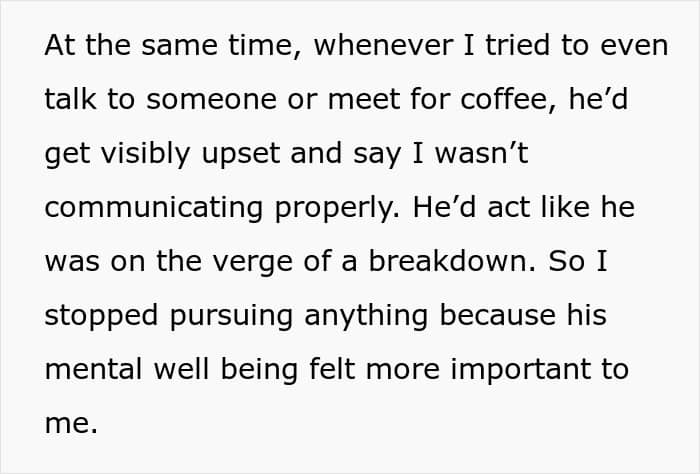The image size is (700, 474).
Task: Click the final word "me." on the last line
Action: pyautogui.click(x=72, y=423)
